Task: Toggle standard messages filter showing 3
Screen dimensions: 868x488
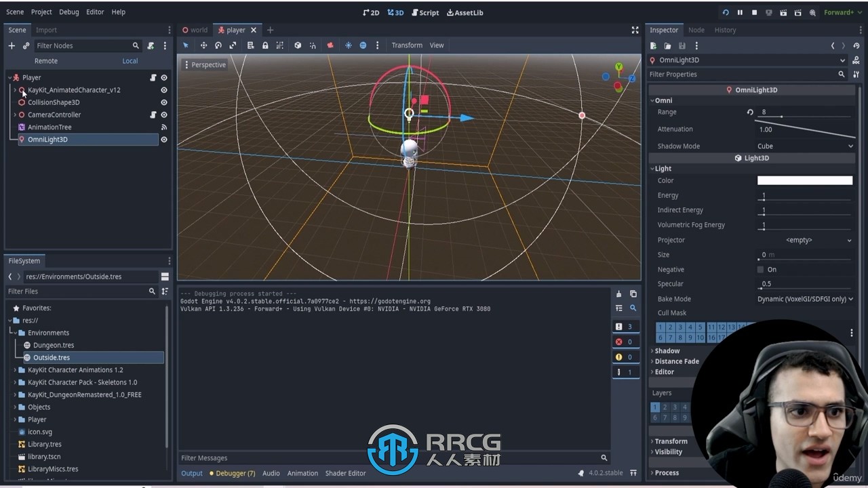Action: click(x=625, y=327)
